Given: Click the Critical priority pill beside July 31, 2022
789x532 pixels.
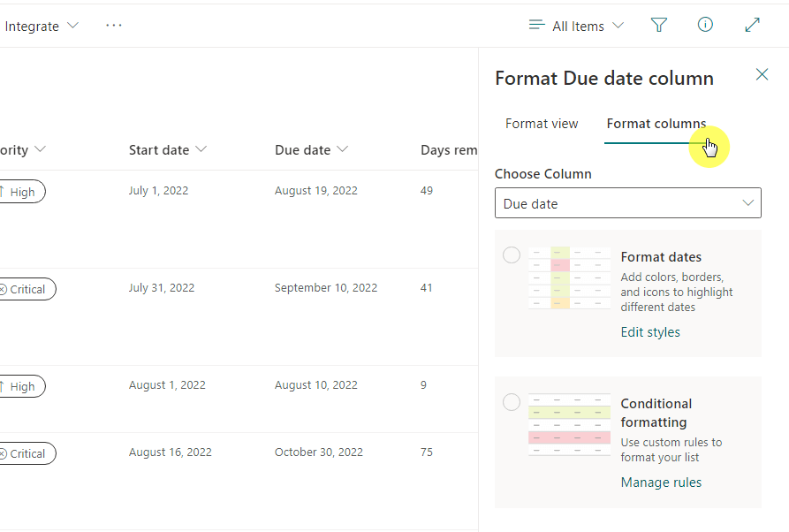Looking at the screenshot, I should pos(27,289).
